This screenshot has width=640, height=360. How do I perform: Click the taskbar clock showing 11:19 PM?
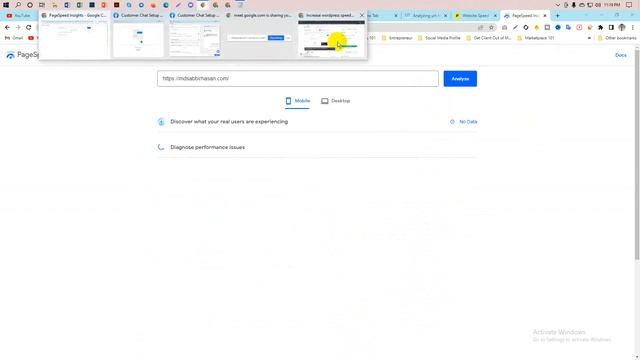pyautogui.click(x=612, y=5)
